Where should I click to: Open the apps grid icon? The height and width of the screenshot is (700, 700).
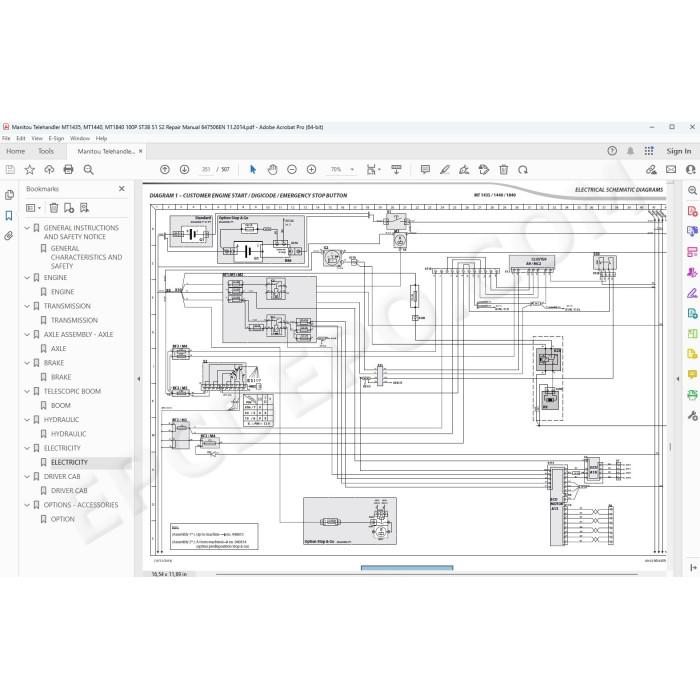[x=649, y=151]
